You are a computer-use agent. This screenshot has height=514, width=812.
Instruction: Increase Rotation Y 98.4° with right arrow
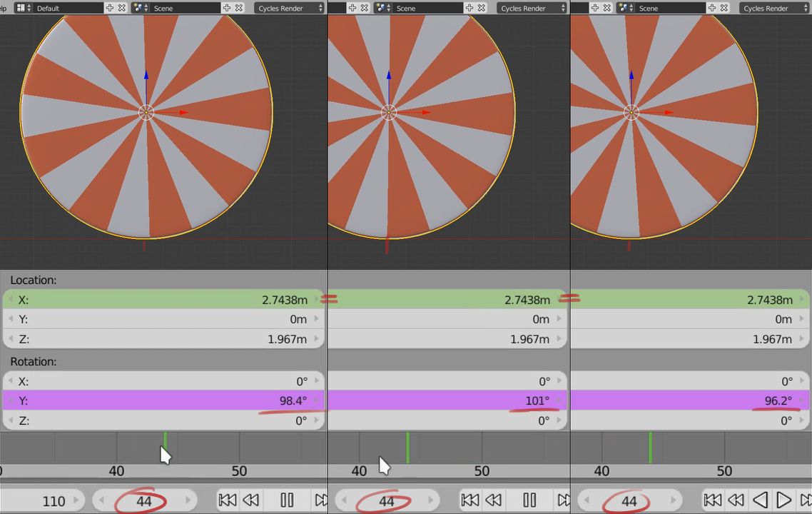click(x=317, y=400)
